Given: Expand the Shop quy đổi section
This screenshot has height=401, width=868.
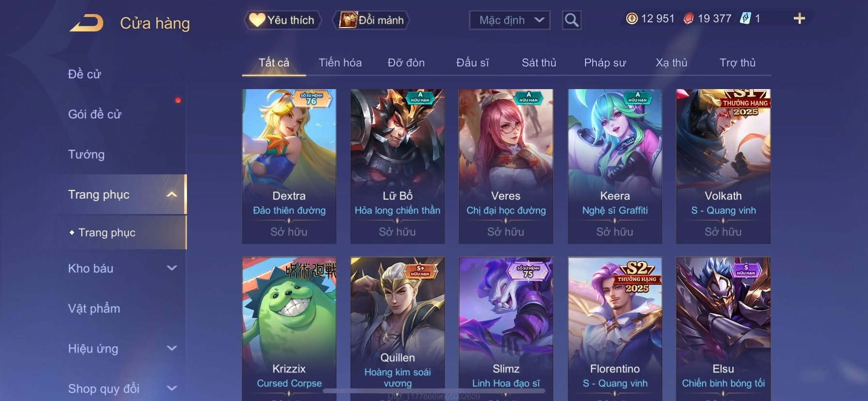Looking at the screenshot, I should pos(171,388).
